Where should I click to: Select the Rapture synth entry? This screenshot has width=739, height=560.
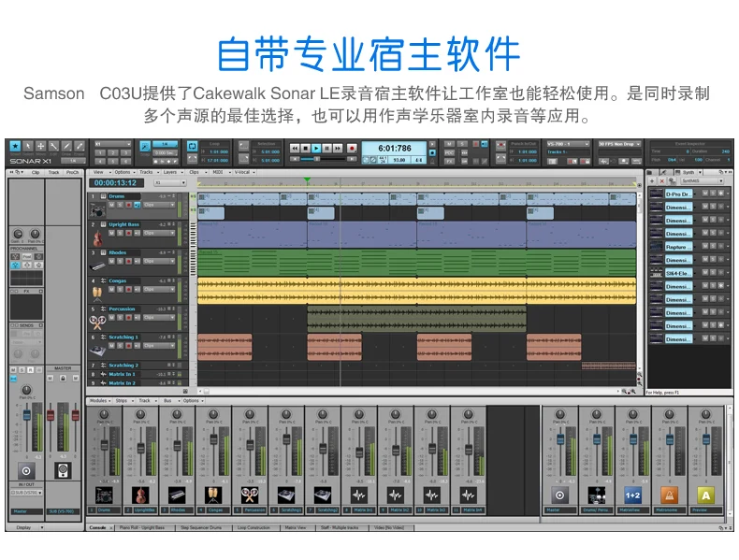pyautogui.click(x=678, y=247)
